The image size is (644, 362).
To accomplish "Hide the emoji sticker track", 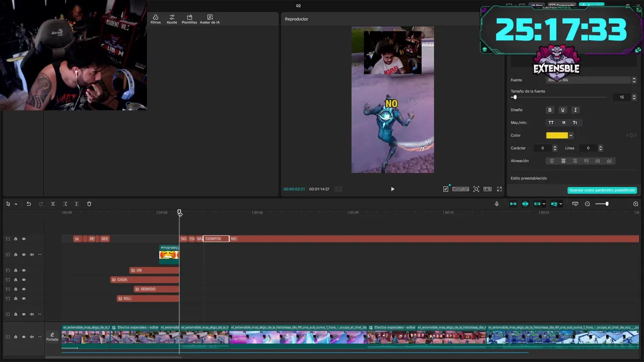I will tap(24, 254).
